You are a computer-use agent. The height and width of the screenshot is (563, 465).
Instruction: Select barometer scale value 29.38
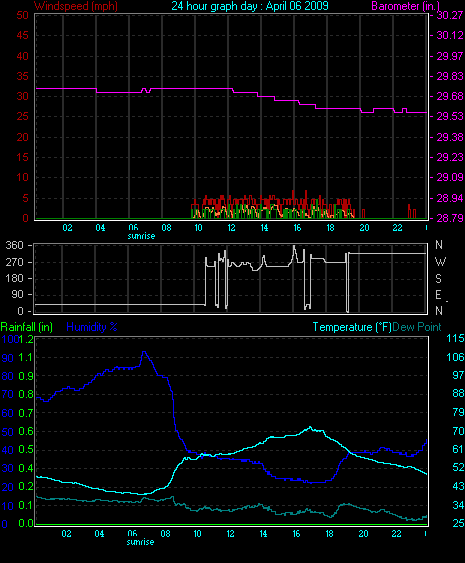450,137
